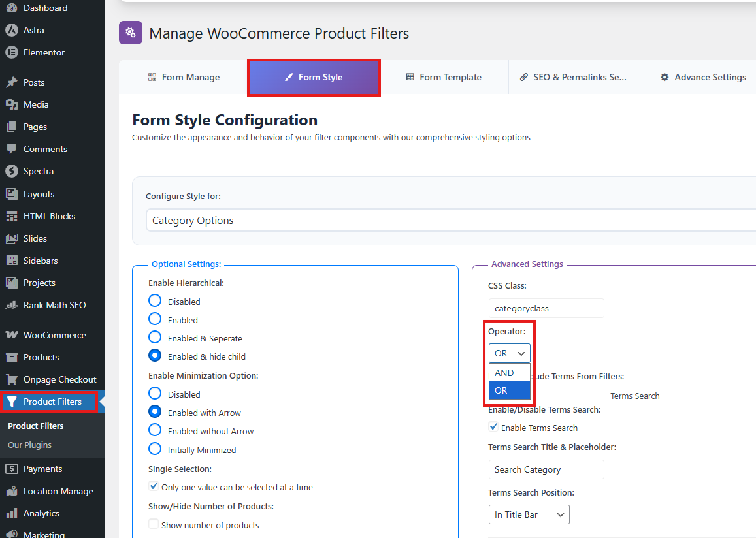This screenshot has height=538, width=756.
Task: Select Disabled under Enable Minimization Option
Action: (x=155, y=394)
